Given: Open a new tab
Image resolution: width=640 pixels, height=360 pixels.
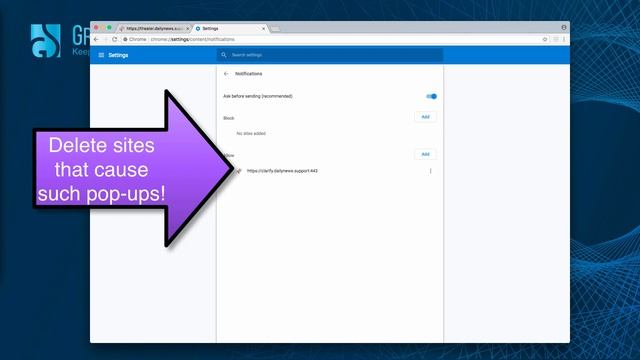Looking at the screenshot, I should pyautogui.click(x=276, y=29).
